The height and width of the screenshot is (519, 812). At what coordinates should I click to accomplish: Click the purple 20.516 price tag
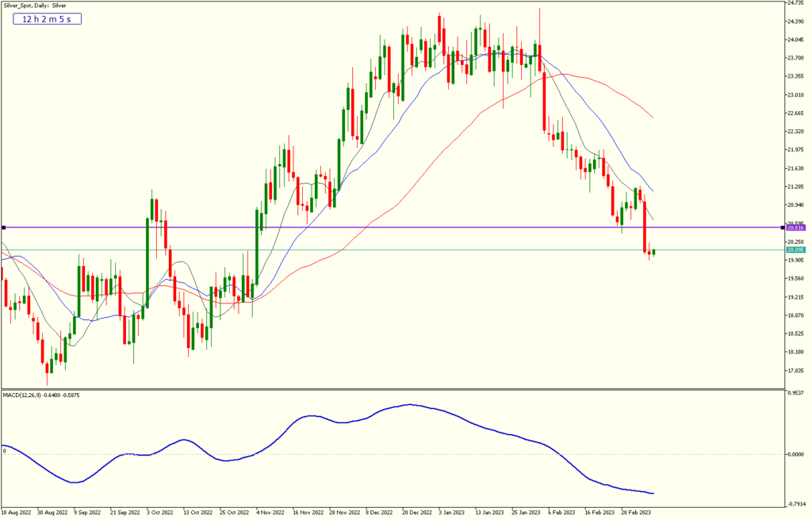[795, 227]
